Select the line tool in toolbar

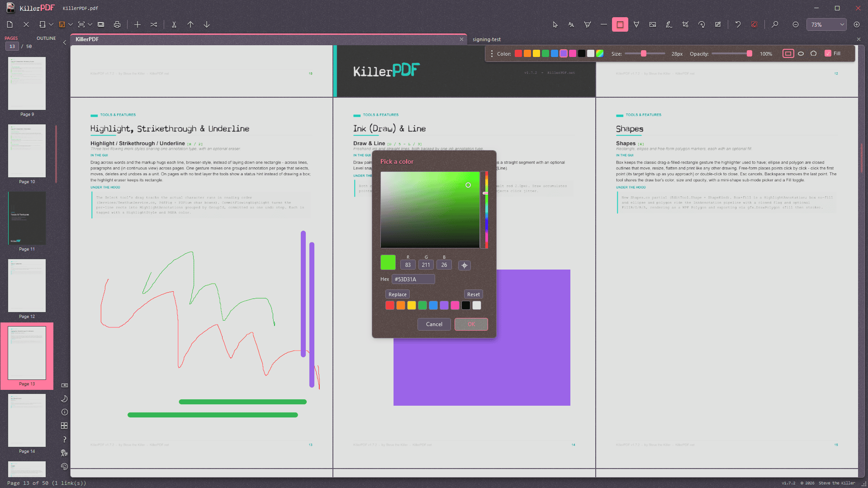point(604,24)
